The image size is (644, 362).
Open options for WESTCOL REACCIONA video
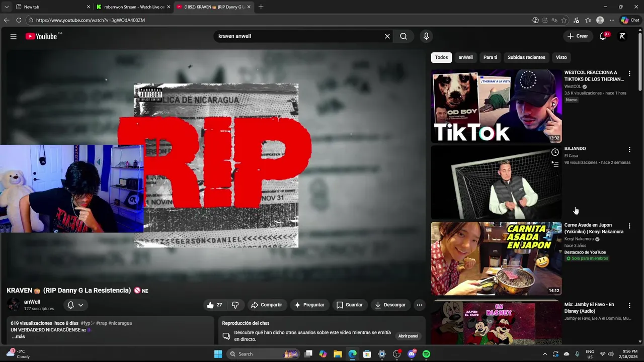[629, 73]
